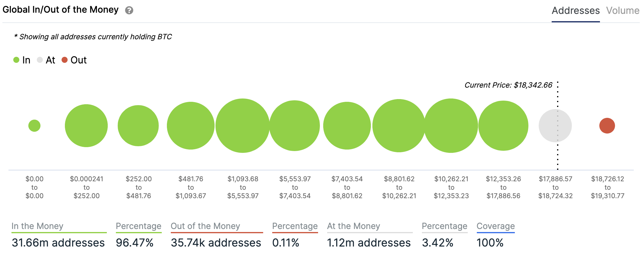Image resolution: width=644 pixels, height=258 pixels.
Task: Click the bubble for $10,262.21 to $12,353.23
Action: 451,126
